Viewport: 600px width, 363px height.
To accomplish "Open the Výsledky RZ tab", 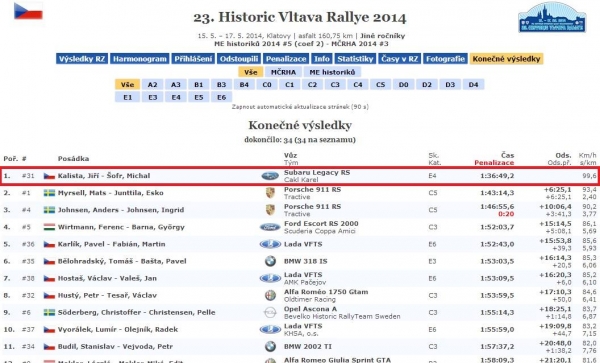I will pos(82,59).
